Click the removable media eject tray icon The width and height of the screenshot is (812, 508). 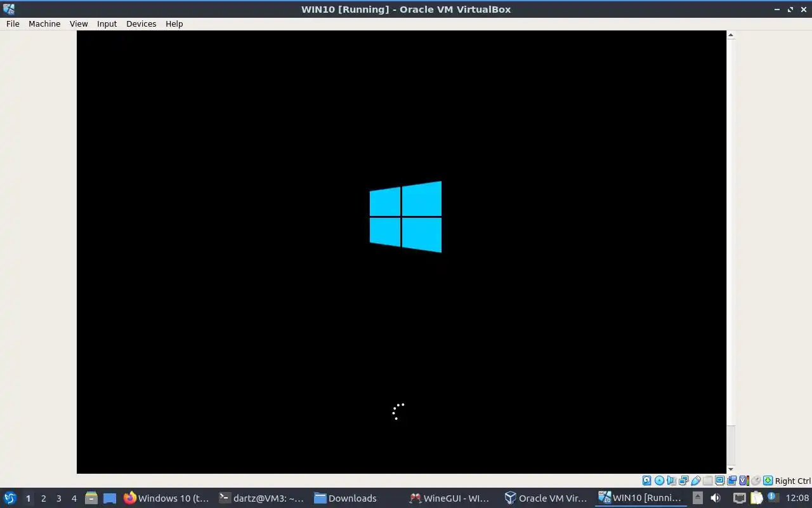[698, 498]
